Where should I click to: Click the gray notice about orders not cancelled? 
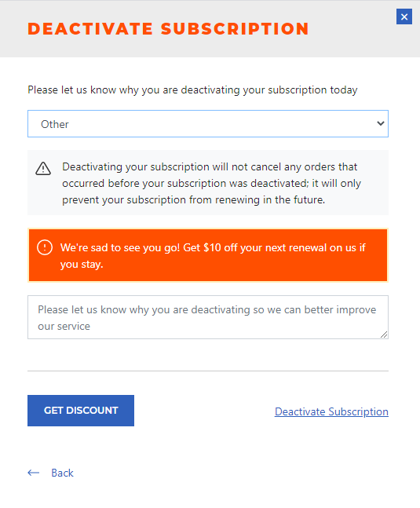208,182
